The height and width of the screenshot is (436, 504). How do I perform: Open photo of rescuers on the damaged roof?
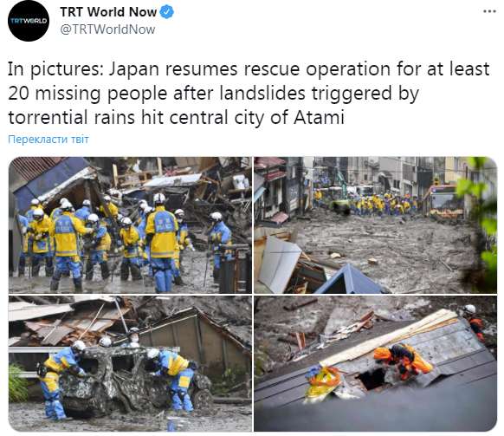tap(376, 363)
